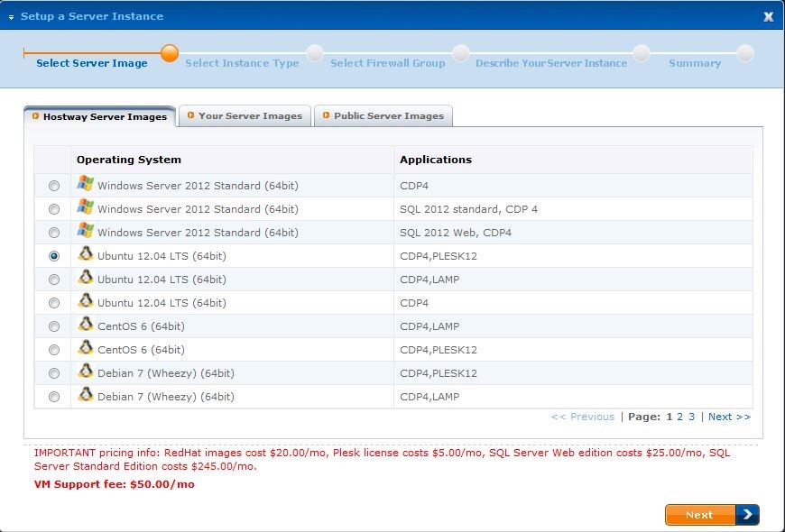This screenshot has width=785, height=532.
Task: Select Windows Server 2012 with CDP4 only radio button
Action: coord(54,186)
